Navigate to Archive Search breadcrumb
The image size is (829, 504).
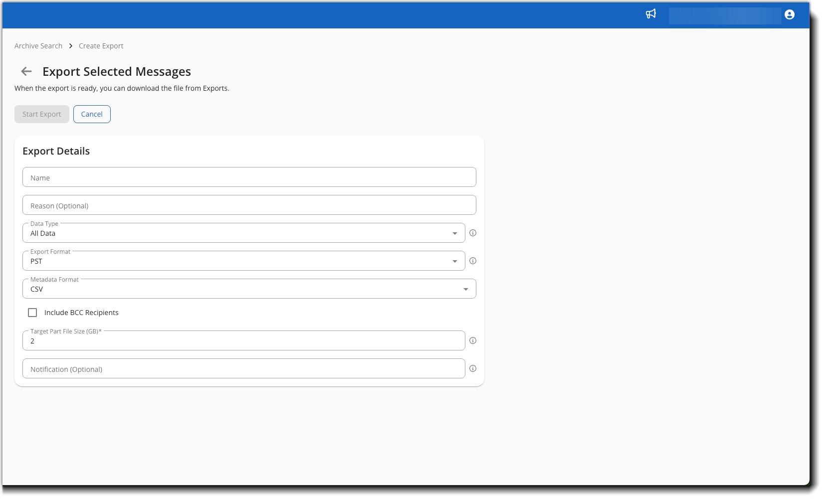[38, 46]
